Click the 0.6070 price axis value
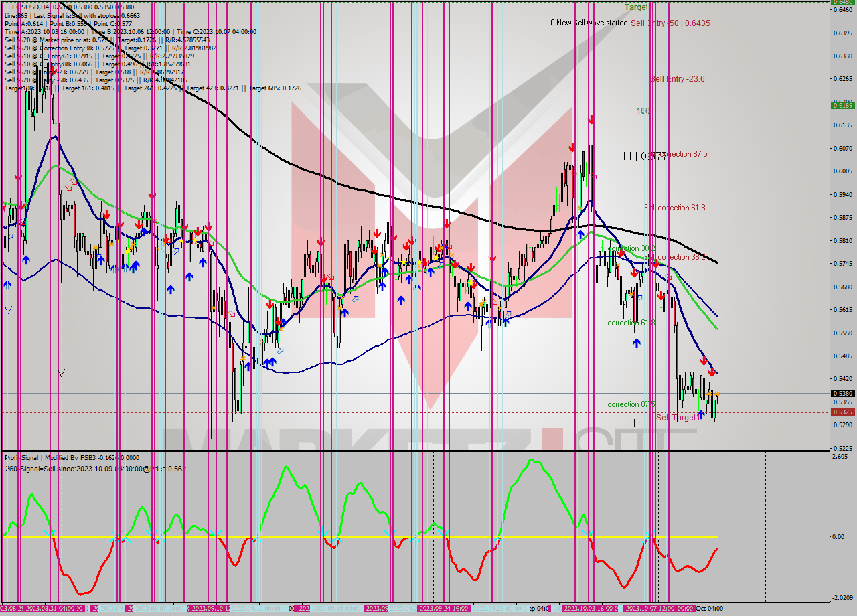Viewport: 857px width, 616px height. (842, 148)
